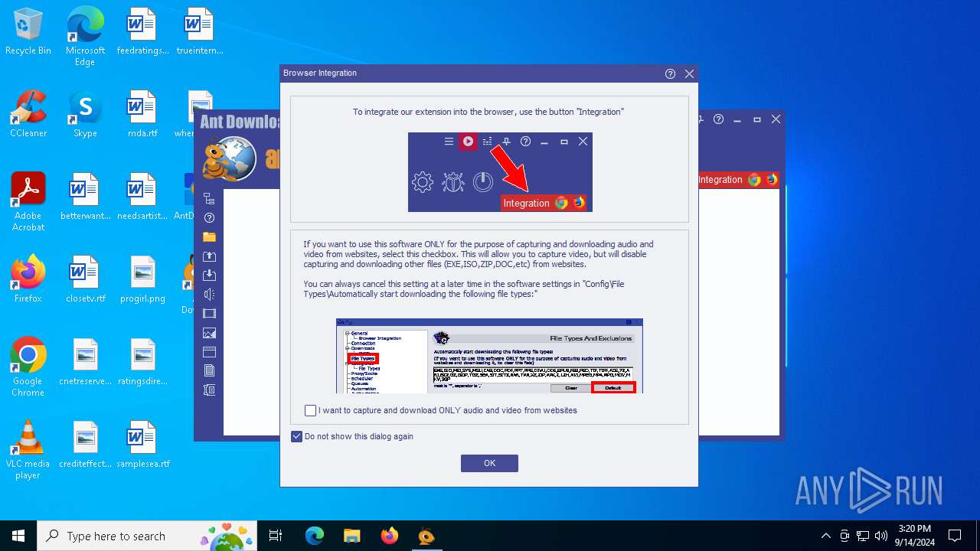The width and height of the screenshot is (980, 551).
Task: Click the Integration button in the Ant main window
Action: 720,180
